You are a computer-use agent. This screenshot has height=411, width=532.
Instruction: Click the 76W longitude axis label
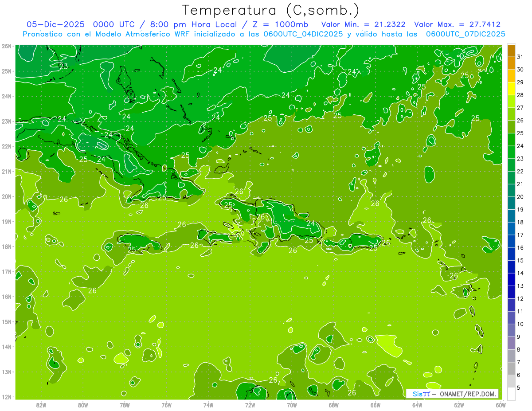167,405
